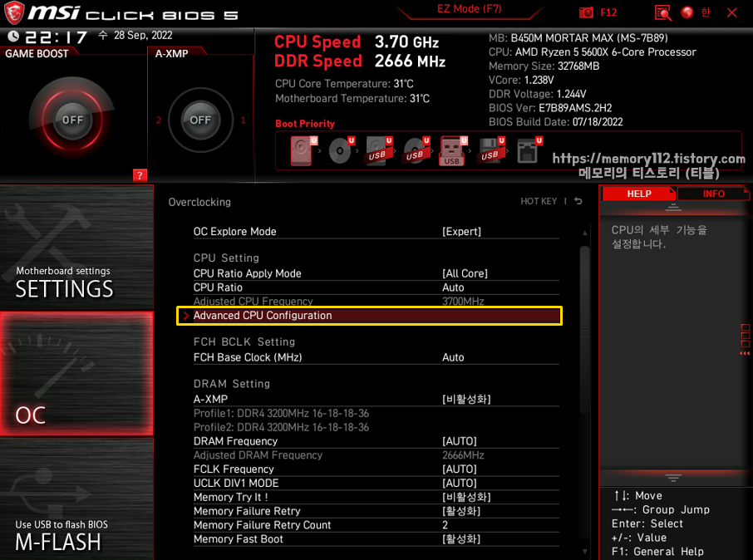Click the BIOS Ver: E7B89AMS.2H2 text

pyautogui.click(x=550, y=108)
